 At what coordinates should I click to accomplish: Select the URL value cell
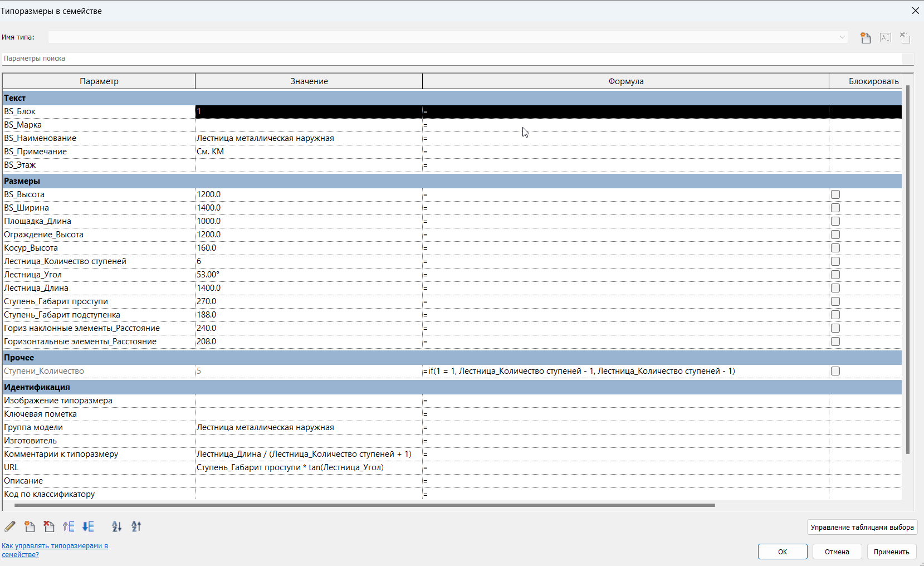pyautogui.click(x=309, y=467)
